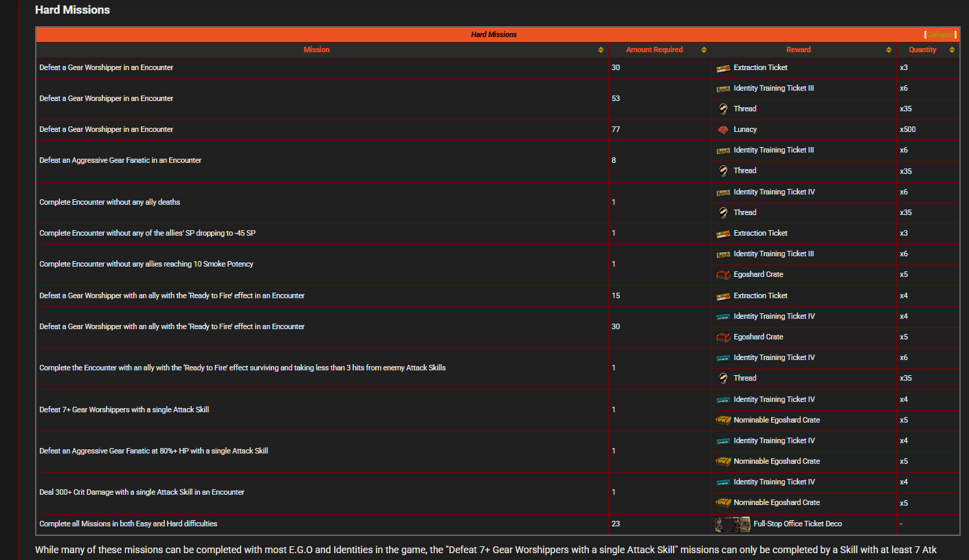Open Thread link in the 53-amount row
The height and width of the screenshot is (560, 969).
745,109
